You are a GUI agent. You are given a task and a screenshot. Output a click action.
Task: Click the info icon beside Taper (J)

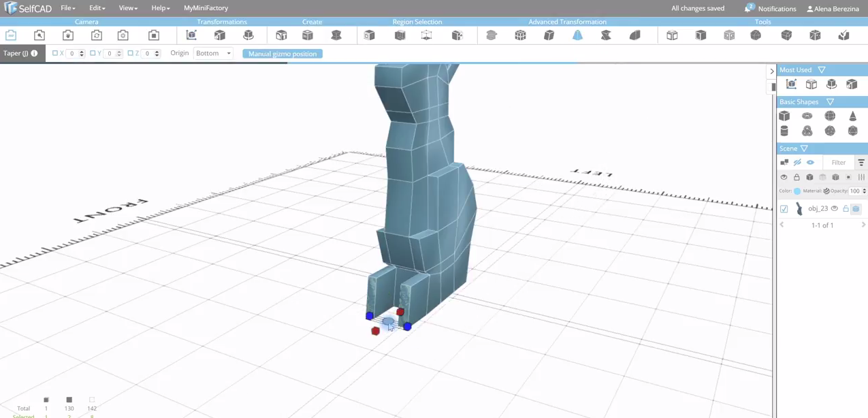[35, 53]
